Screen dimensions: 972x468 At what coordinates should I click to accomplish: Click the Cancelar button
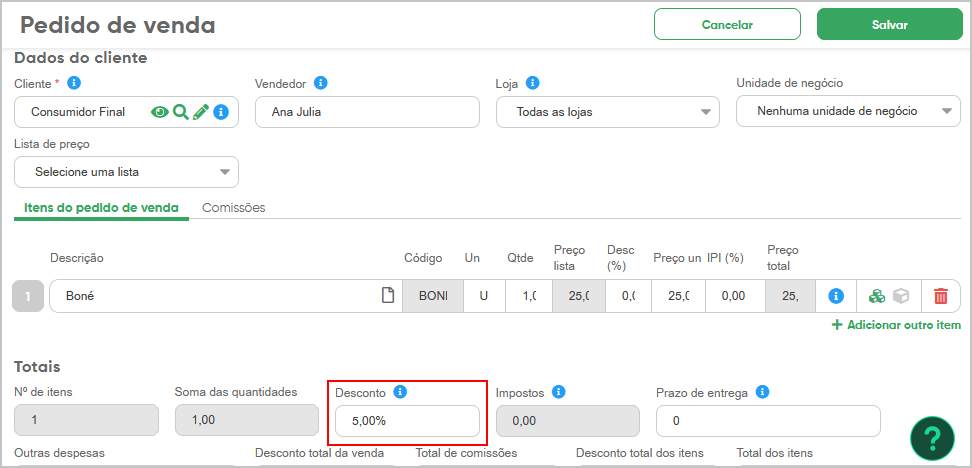tap(727, 25)
